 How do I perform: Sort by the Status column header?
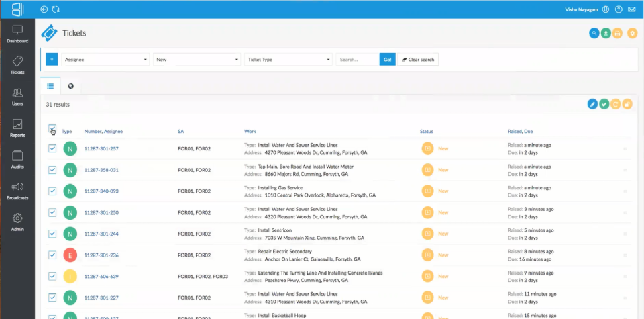(x=427, y=132)
